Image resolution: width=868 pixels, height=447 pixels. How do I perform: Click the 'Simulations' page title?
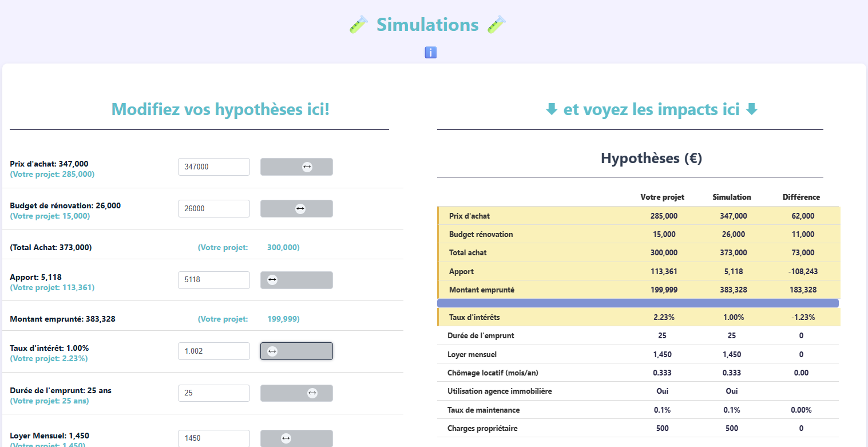coord(427,25)
